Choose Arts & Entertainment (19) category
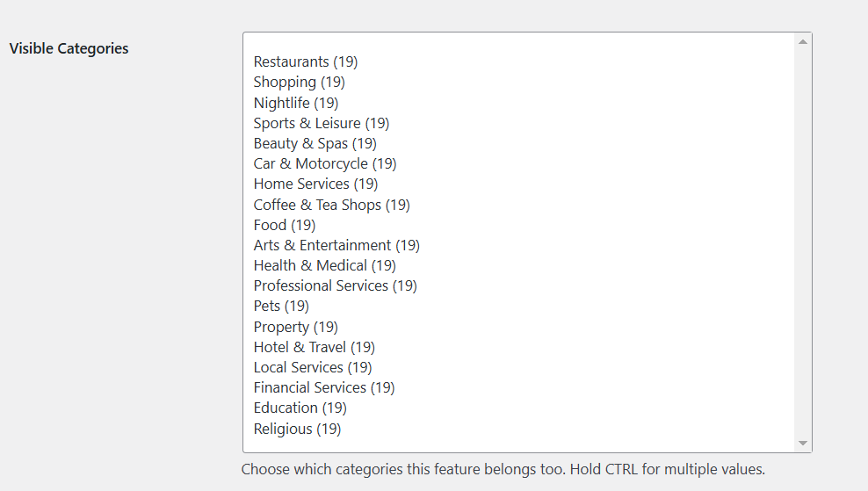 coord(336,245)
